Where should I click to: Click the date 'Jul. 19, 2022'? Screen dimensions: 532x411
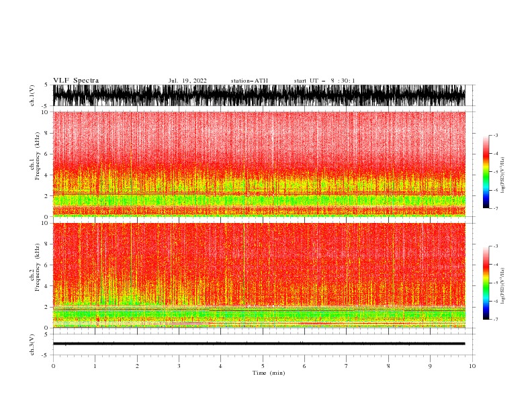coord(187,81)
